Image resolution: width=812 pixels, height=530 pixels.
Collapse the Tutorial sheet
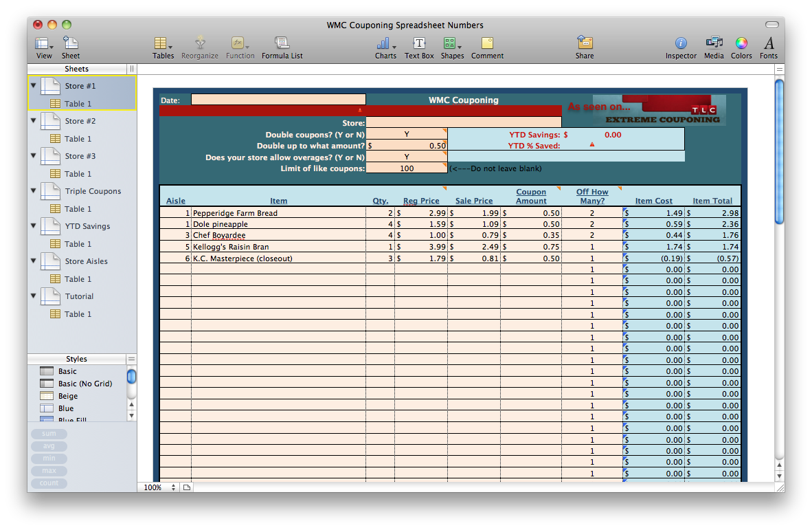click(x=34, y=296)
